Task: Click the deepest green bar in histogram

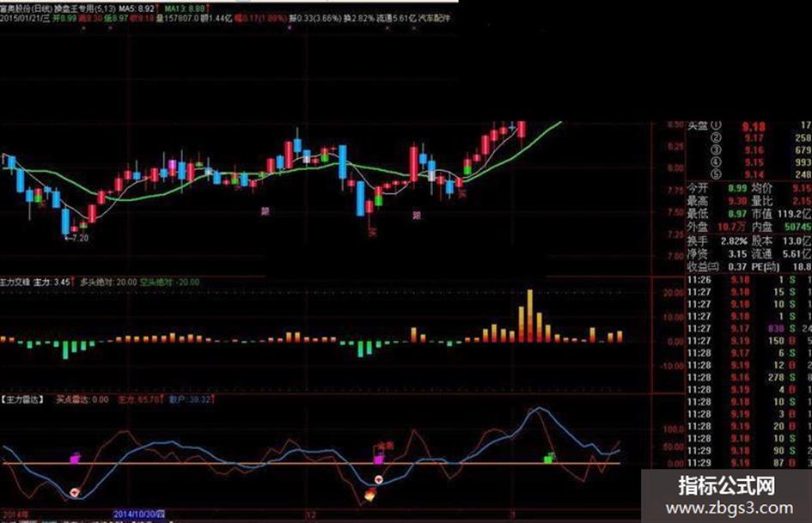Action: point(65,350)
